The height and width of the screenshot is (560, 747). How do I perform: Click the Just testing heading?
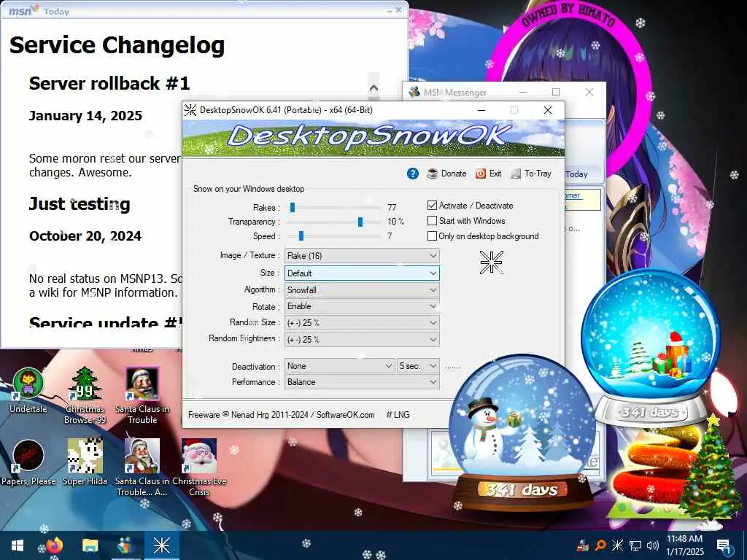tap(80, 204)
